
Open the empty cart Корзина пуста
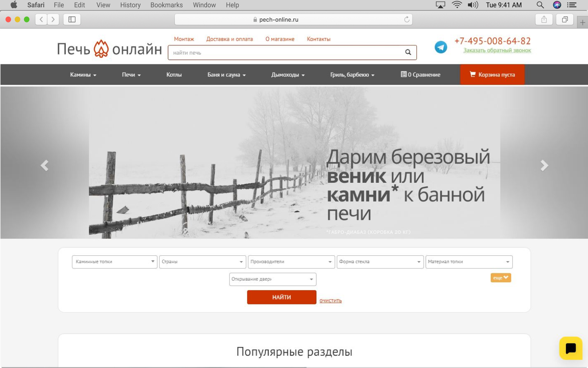(492, 75)
